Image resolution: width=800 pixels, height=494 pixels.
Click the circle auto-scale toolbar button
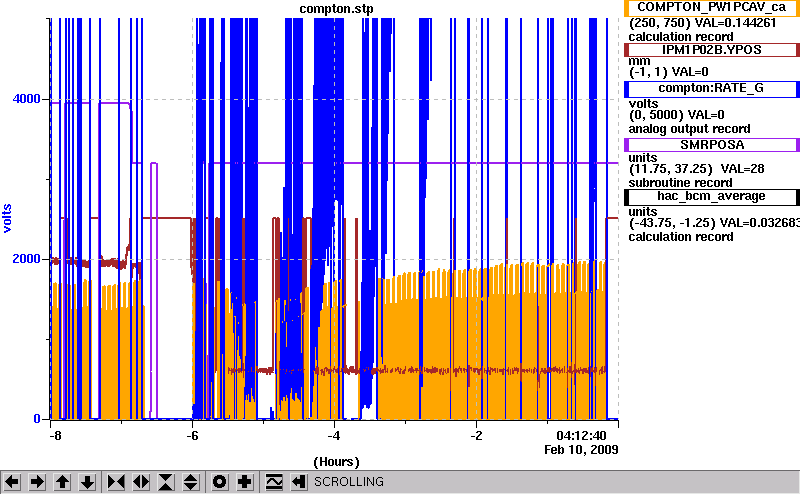(220, 482)
